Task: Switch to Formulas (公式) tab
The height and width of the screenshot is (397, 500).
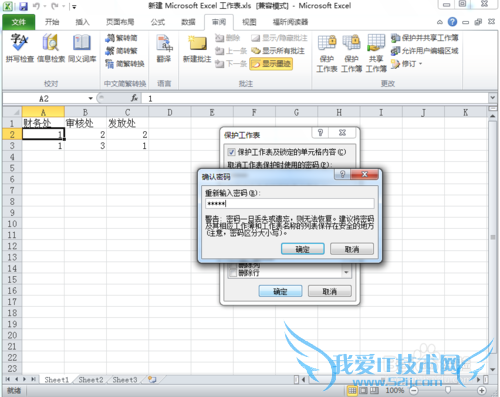Action: [x=158, y=22]
